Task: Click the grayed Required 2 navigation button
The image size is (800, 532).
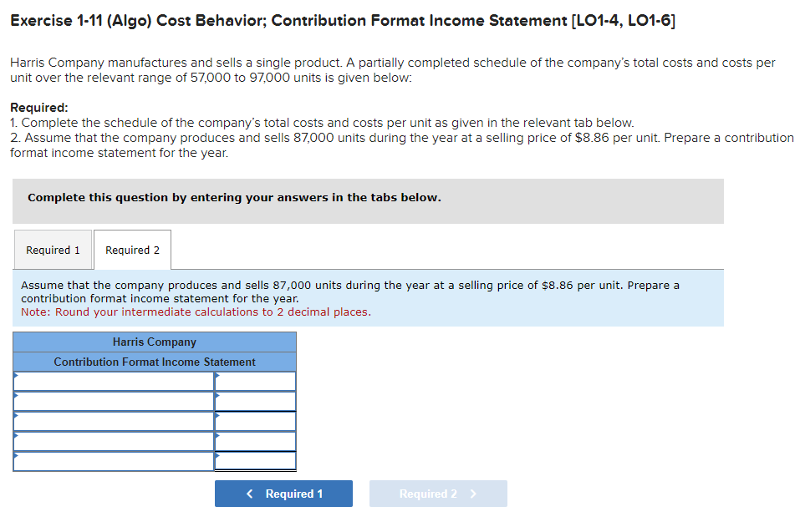Action: (437, 494)
